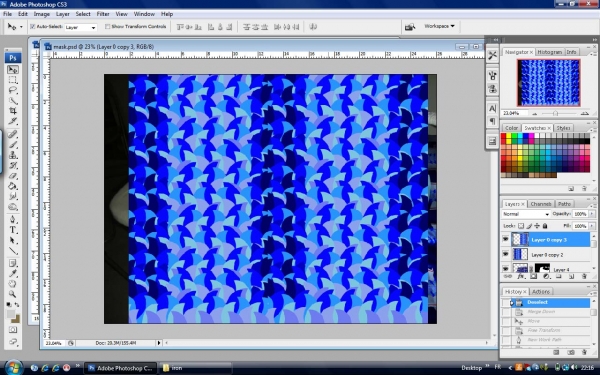Select the Paint Bucket tool

[13, 186]
